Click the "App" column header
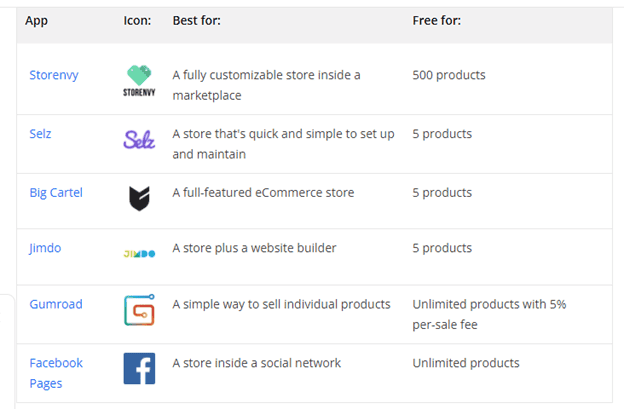Viewport: 624px width, 409px height. (36, 20)
